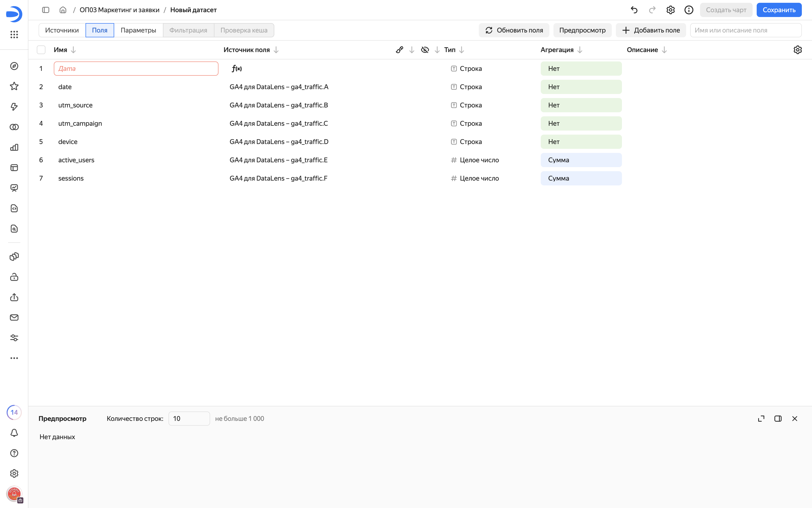Show dataset info icon in header
Image resolution: width=812 pixels, height=508 pixels.
[x=688, y=10]
